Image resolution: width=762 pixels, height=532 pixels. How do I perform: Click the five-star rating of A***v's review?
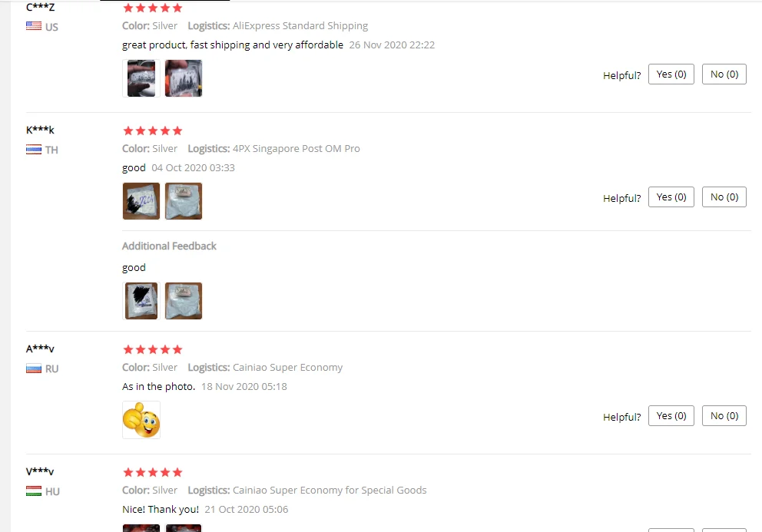153,349
